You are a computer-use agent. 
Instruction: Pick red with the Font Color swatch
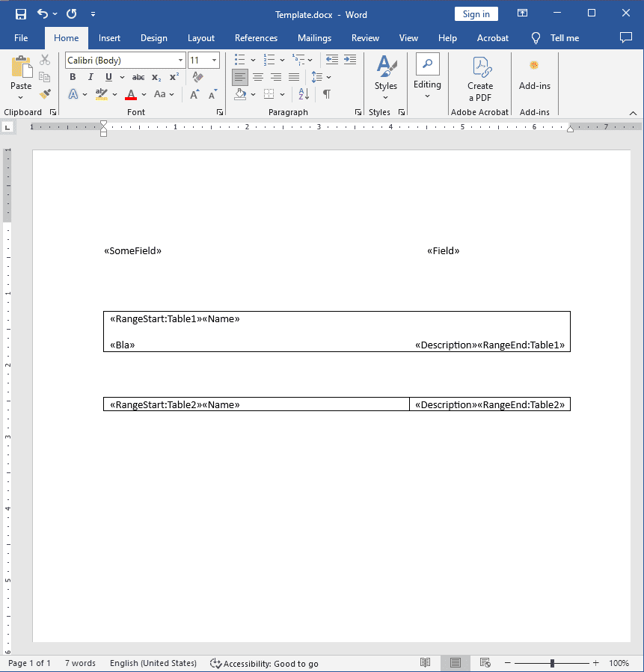[132, 94]
